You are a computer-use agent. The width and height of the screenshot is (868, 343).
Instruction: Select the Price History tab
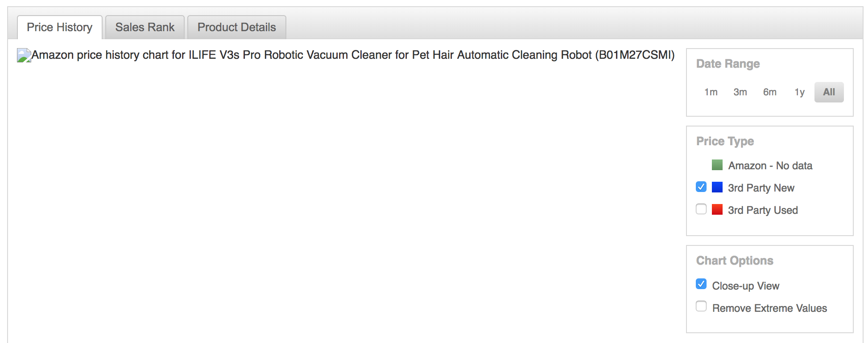pyautogui.click(x=60, y=27)
